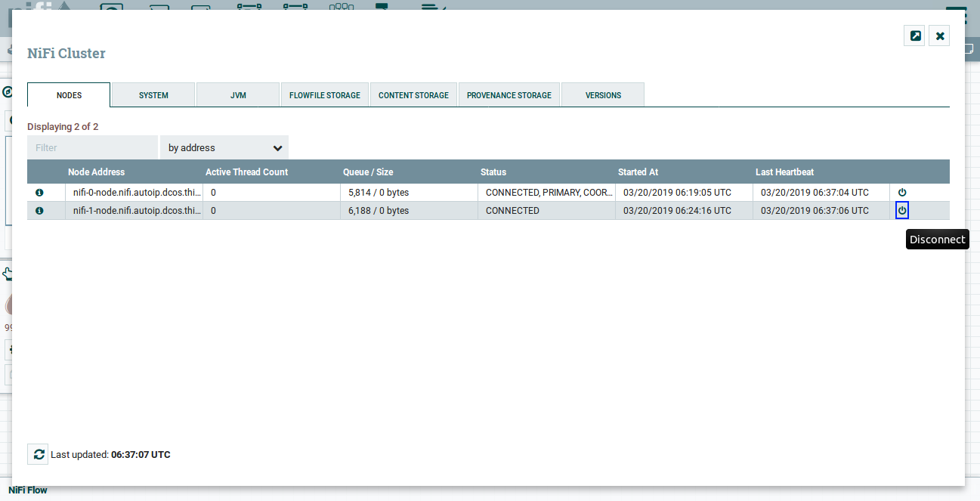The width and height of the screenshot is (980, 501).
Task: Focus the Filter text field
Action: tap(92, 147)
